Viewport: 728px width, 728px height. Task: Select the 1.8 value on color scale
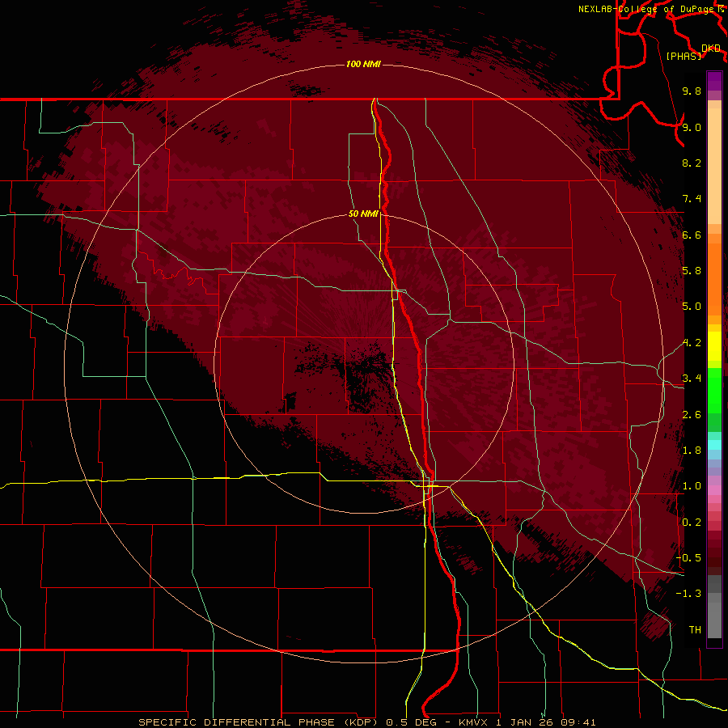[692, 451]
